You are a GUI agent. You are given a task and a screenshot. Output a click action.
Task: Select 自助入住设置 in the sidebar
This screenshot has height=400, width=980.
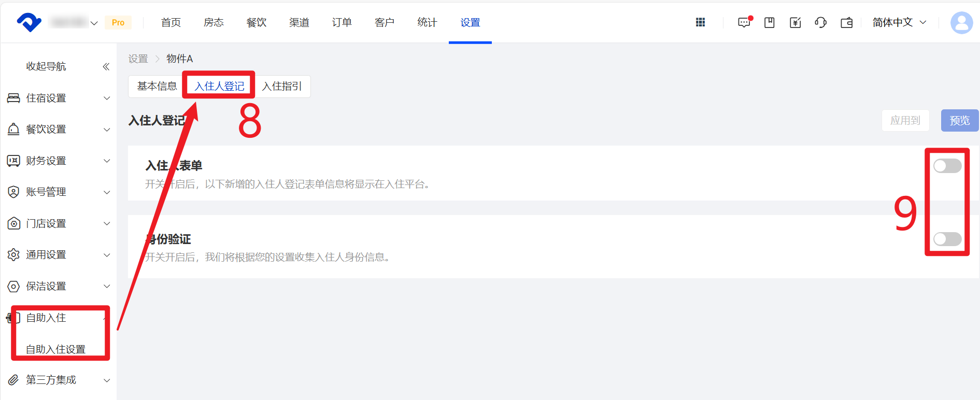56,349
